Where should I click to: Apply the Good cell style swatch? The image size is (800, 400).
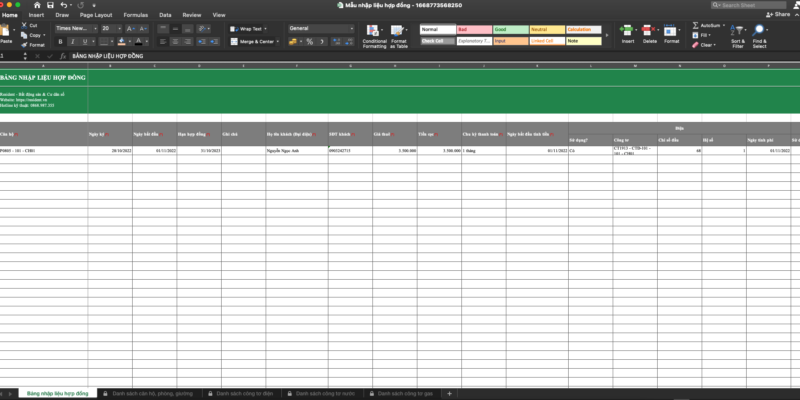point(508,29)
